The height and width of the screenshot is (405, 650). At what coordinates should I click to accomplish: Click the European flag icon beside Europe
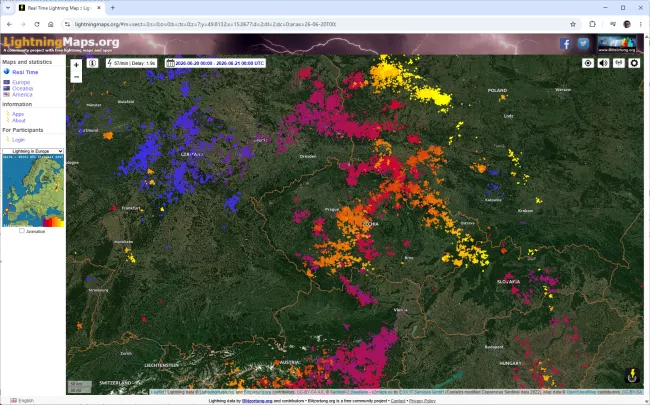pyautogui.click(x=7, y=82)
